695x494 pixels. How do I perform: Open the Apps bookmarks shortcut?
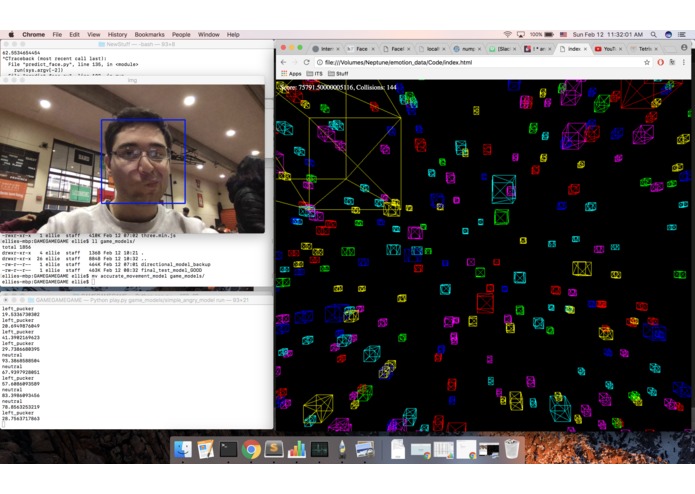point(291,74)
